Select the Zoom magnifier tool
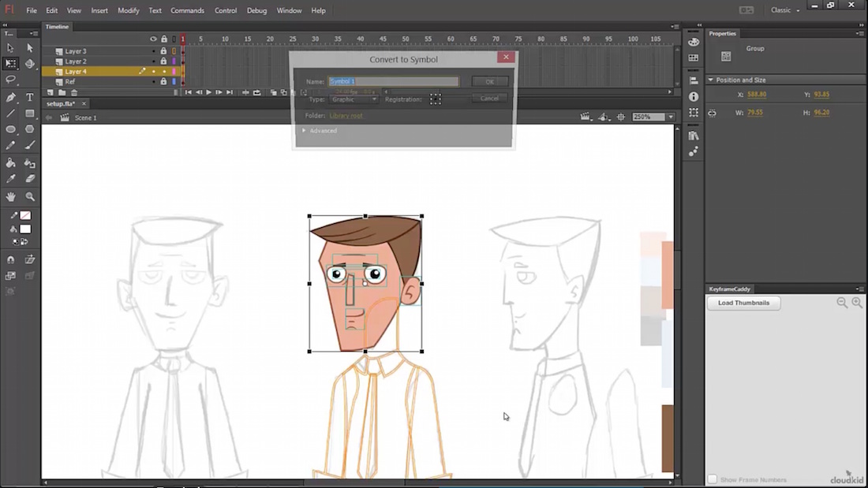The height and width of the screenshot is (488, 868). tap(30, 196)
